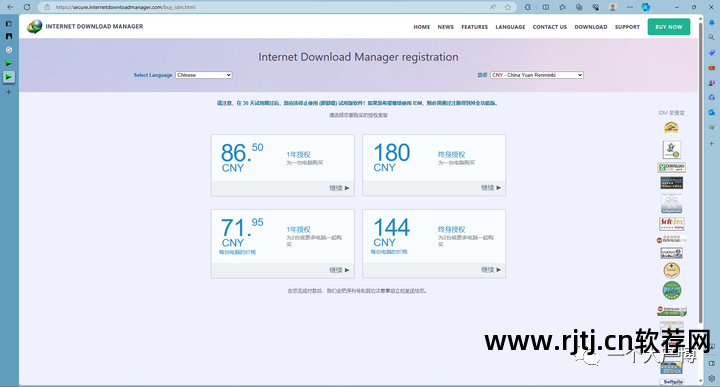Open the Outlook icon in the right sidebar
The height and width of the screenshot is (387, 720).
point(712,112)
